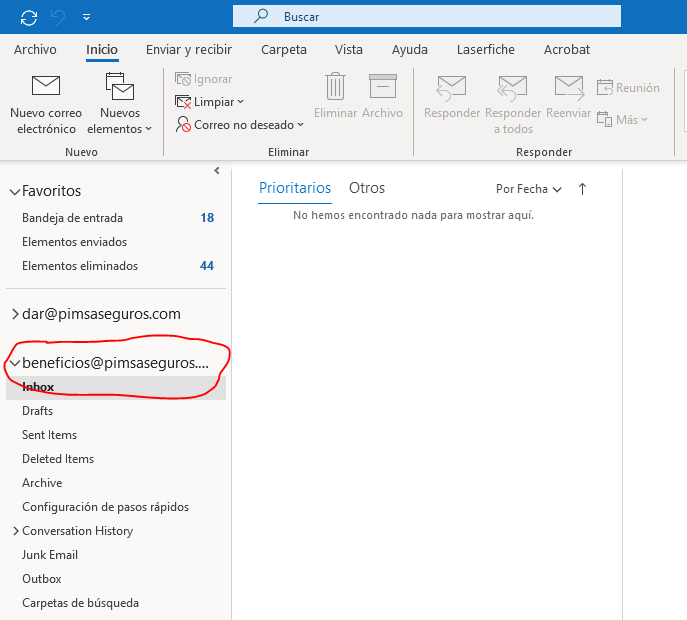The width and height of the screenshot is (687, 620).
Task: Open the Sent Items folder
Action: pos(50,435)
